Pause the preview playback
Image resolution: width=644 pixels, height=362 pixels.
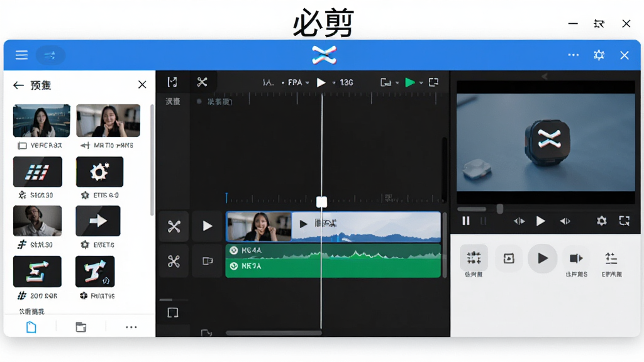tap(466, 221)
